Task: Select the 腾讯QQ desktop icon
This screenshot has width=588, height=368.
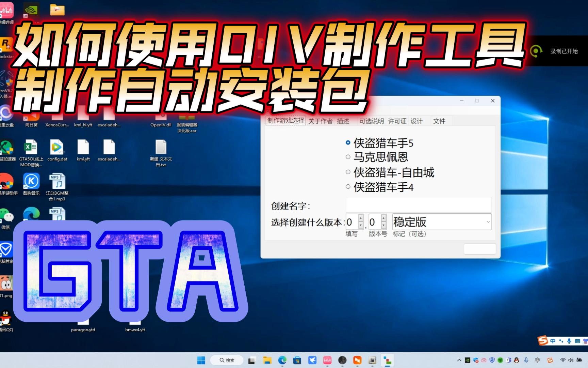Action: point(6,321)
